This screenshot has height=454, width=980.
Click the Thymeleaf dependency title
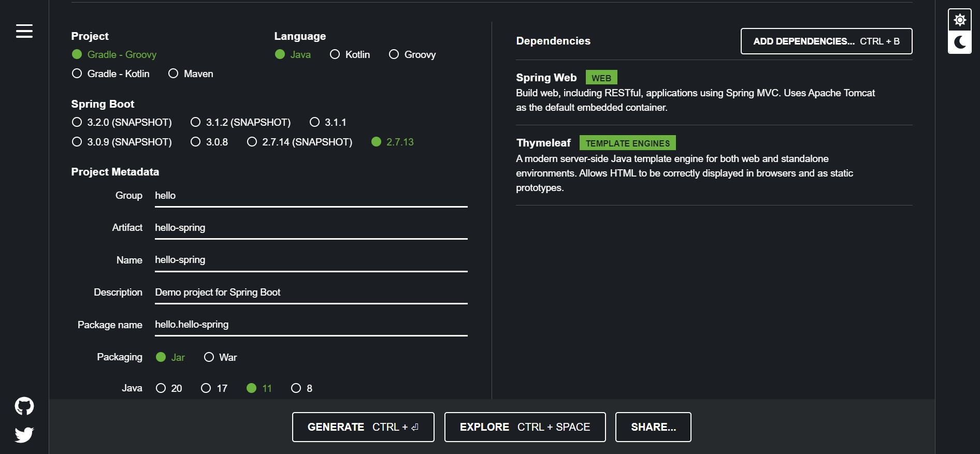(x=543, y=143)
